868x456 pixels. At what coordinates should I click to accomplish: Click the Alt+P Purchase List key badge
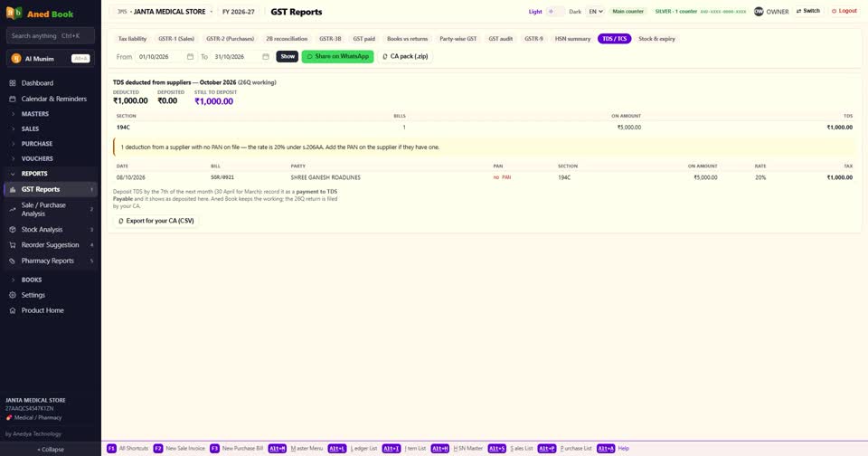(x=546, y=448)
